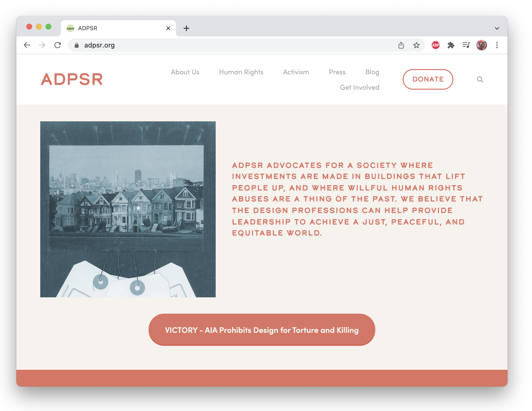The width and height of the screenshot is (532, 411).
Task: Reload the adpsr.org page
Action: point(58,45)
